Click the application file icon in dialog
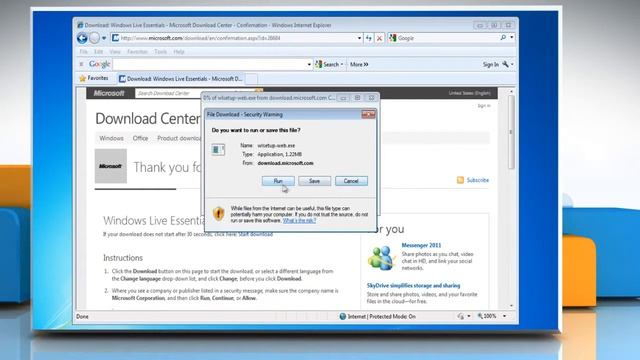 (218, 150)
